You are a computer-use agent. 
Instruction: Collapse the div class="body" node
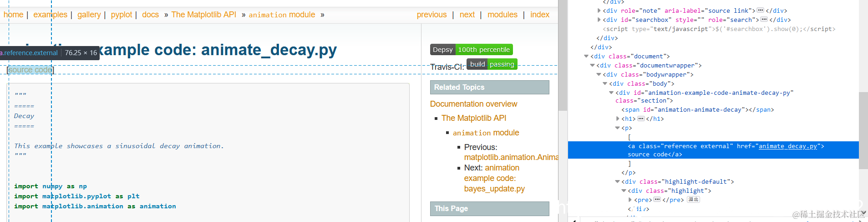pos(605,83)
